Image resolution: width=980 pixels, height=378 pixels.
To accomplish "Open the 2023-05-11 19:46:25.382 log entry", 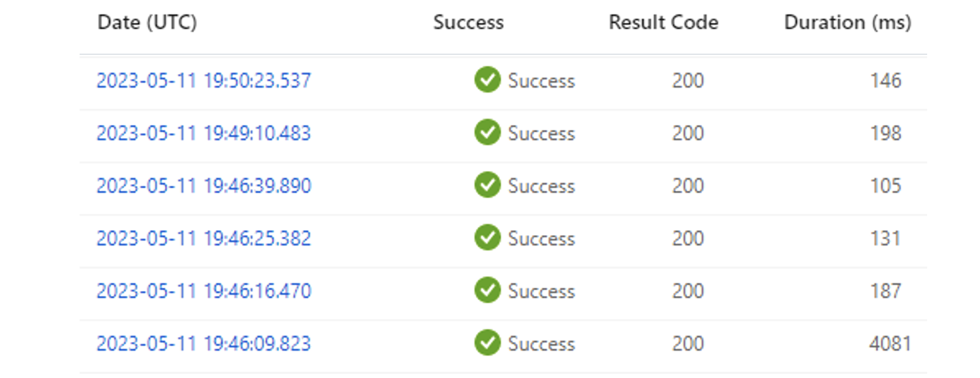I will [203, 238].
